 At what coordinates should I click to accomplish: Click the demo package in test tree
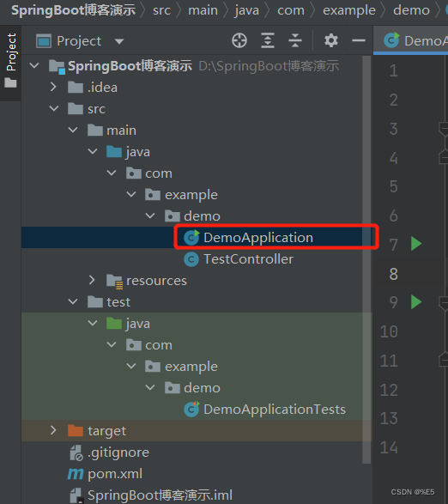(x=203, y=387)
